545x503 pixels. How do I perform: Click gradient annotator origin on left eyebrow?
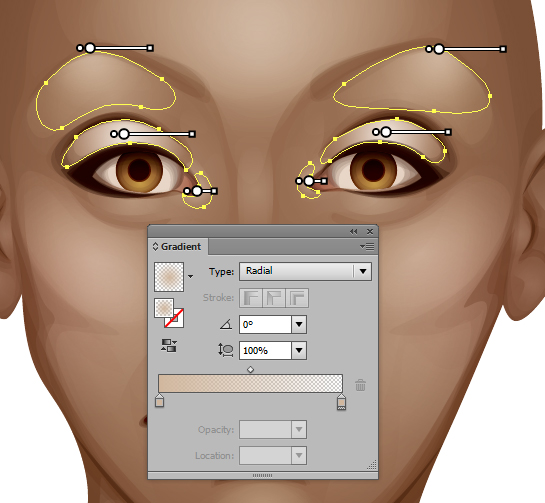(x=90, y=48)
